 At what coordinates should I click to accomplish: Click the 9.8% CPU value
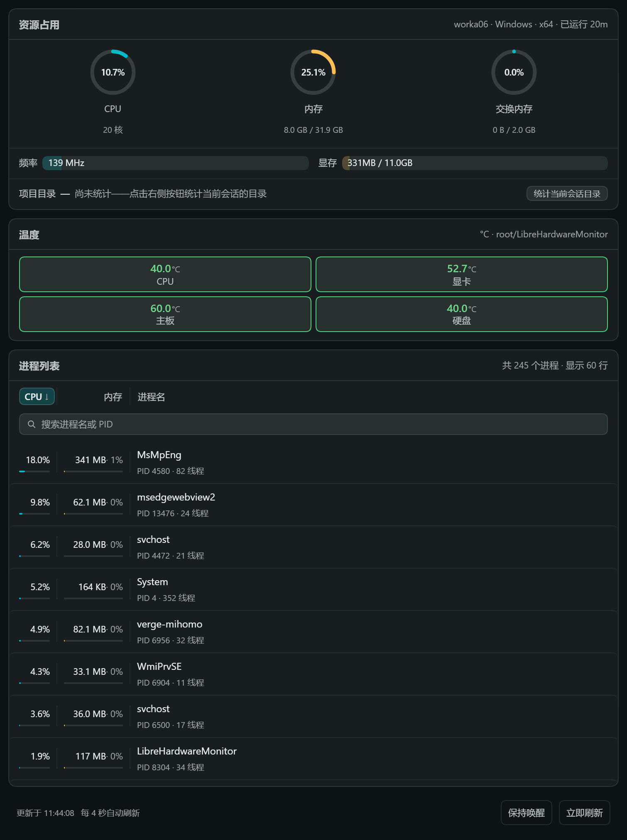[x=40, y=502]
